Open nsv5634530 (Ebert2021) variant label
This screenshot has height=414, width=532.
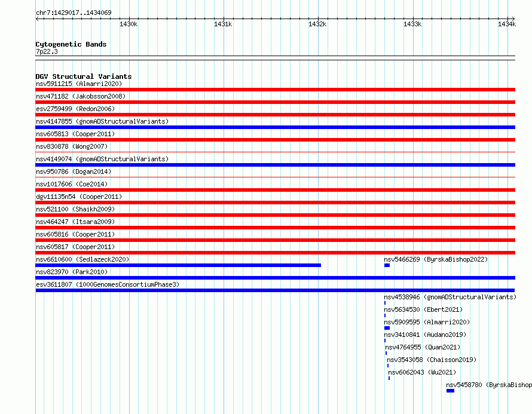point(423,309)
